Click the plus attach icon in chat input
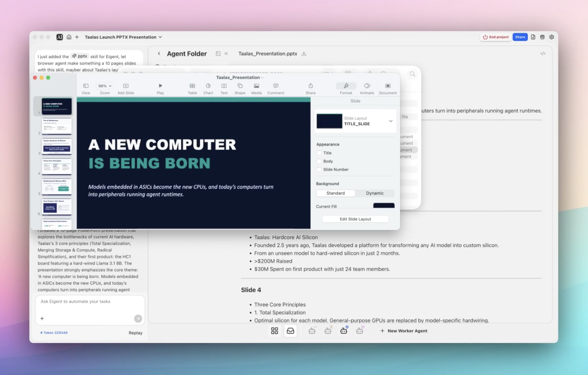 pos(42,319)
